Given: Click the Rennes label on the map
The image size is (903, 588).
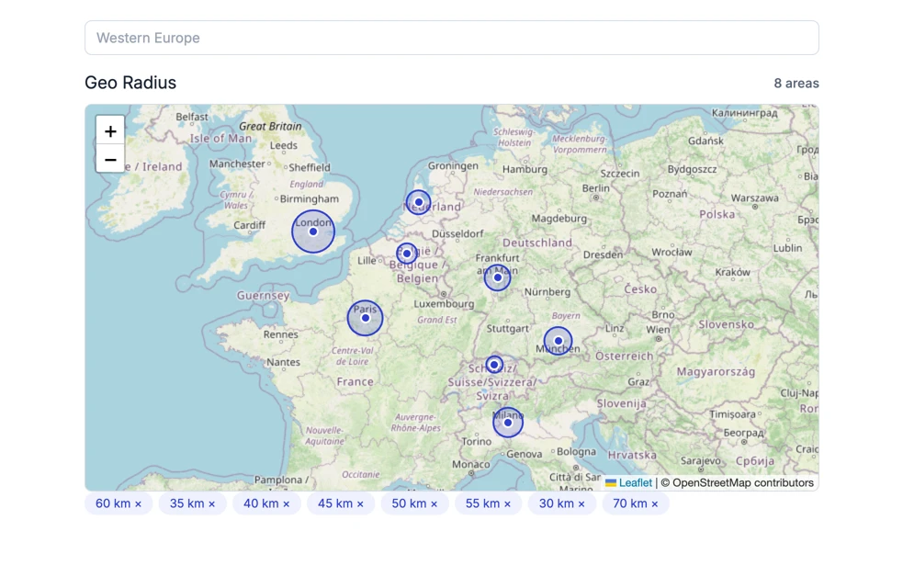Looking at the screenshot, I should click(x=280, y=334).
